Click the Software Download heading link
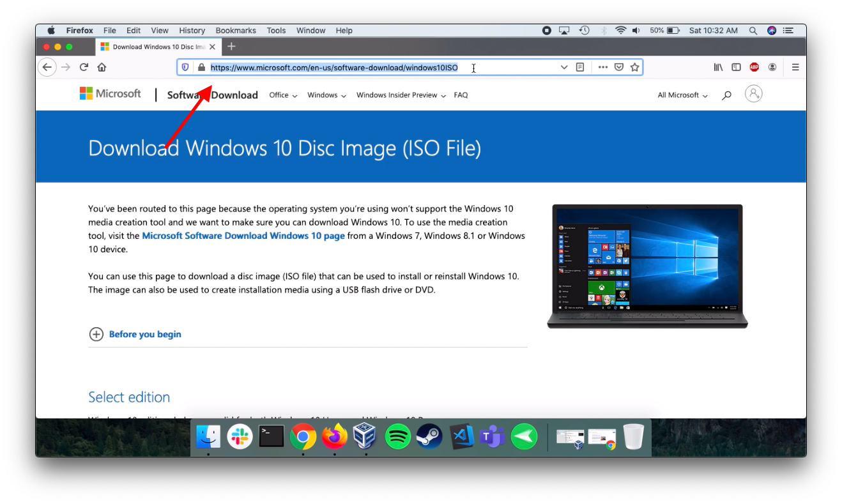 [x=213, y=95]
